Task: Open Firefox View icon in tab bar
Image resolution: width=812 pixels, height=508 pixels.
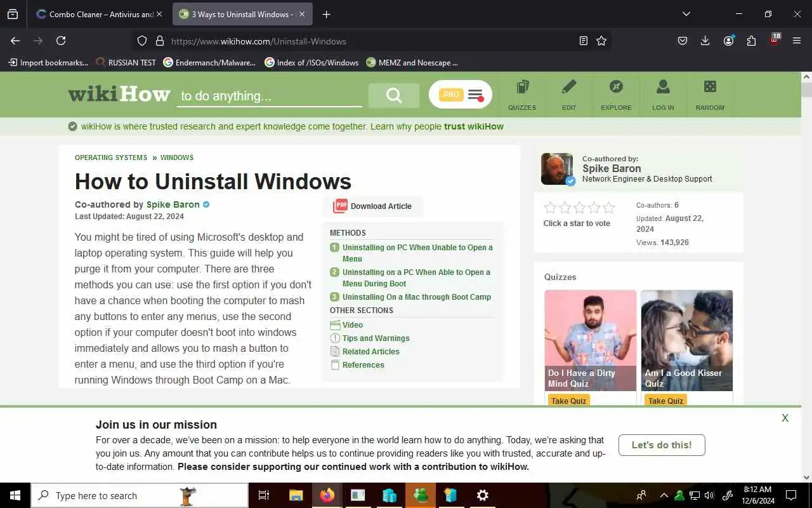Action: click(13, 14)
